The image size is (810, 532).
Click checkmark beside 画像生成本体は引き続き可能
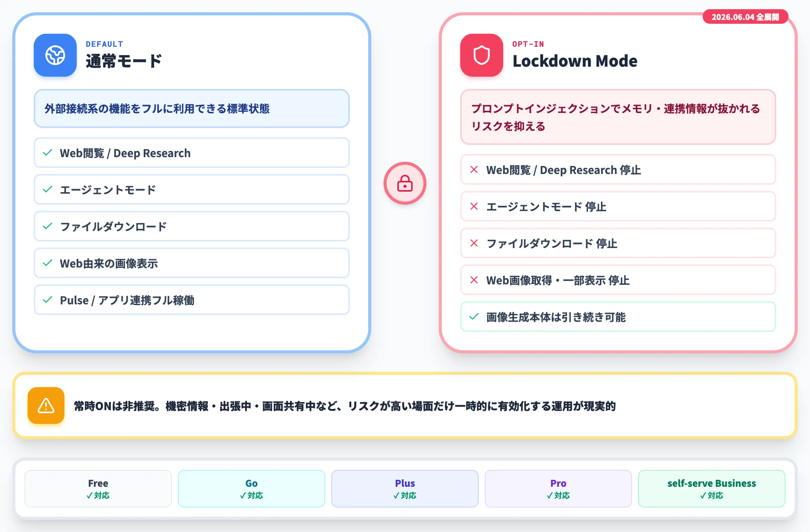point(474,317)
